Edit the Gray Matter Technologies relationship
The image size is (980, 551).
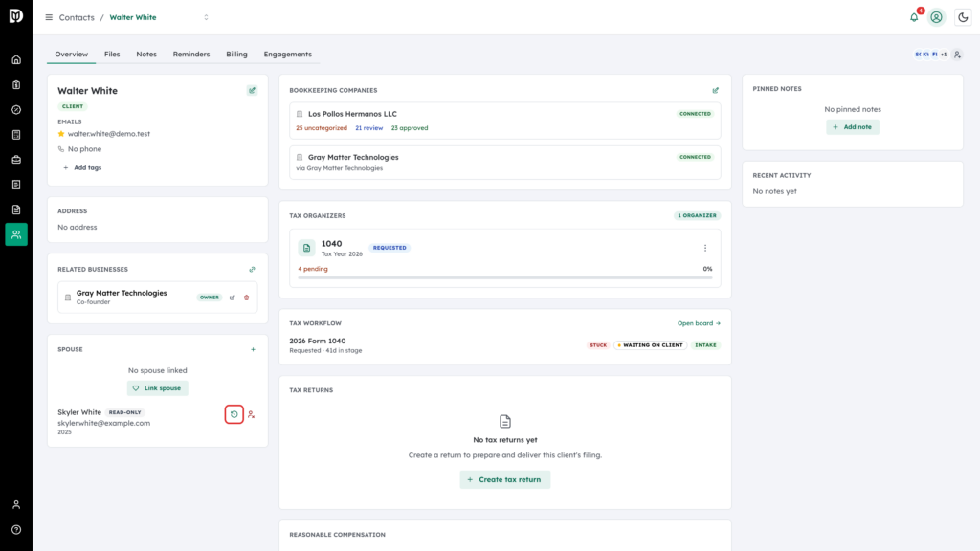point(232,298)
